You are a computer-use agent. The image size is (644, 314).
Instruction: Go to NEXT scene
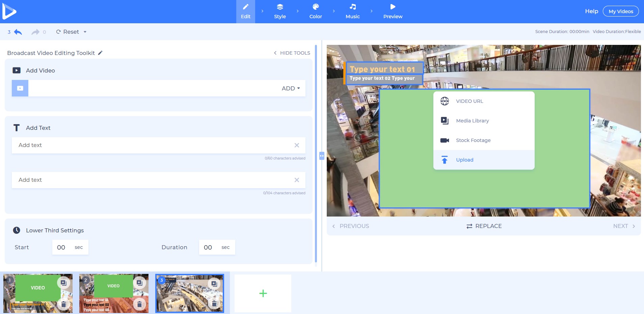pyautogui.click(x=624, y=226)
